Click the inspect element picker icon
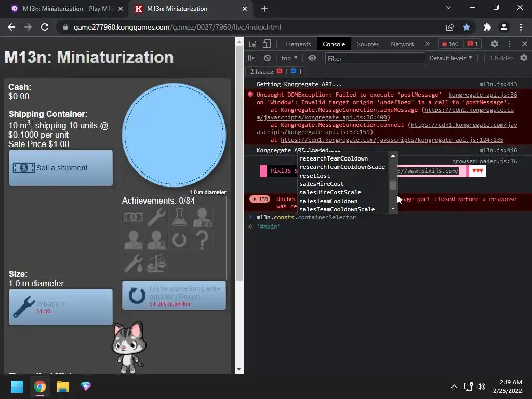Viewport: 532px width, 399px height. tap(252, 44)
